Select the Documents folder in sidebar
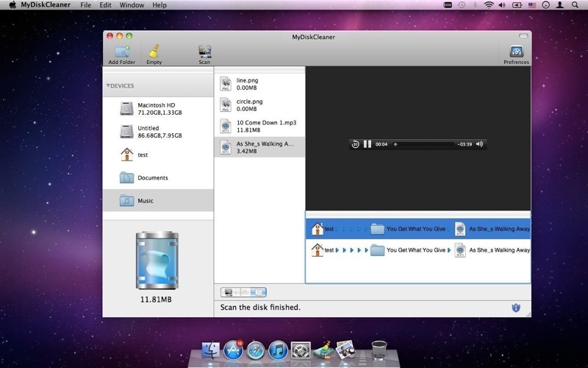 [x=158, y=177]
